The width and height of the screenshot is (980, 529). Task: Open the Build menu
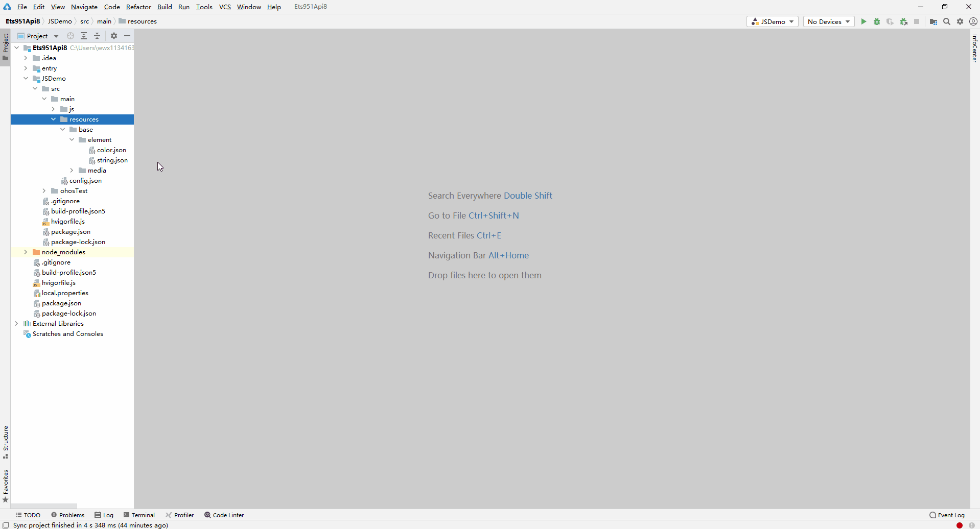pyautogui.click(x=165, y=7)
